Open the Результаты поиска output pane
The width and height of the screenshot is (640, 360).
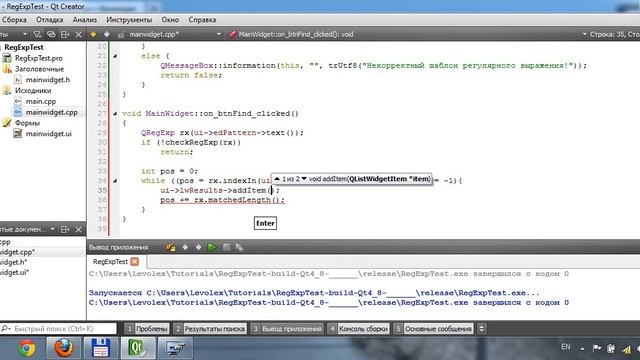(210, 329)
